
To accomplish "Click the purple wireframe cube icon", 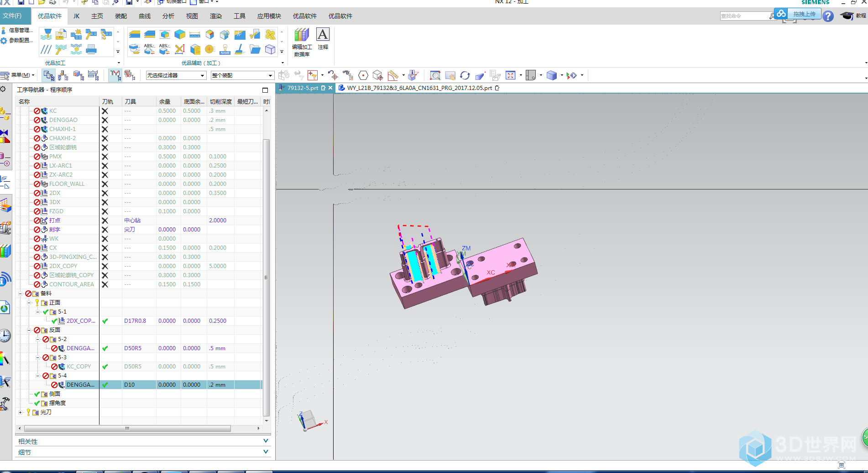I will click(270, 49).
